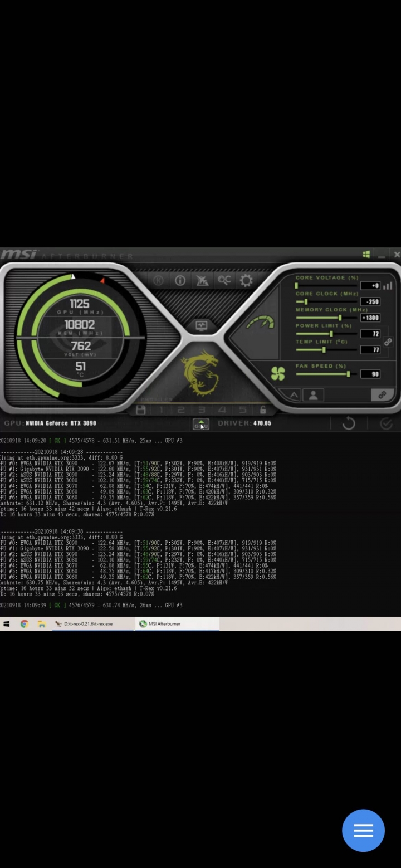Adjust the Power Limit slider
401x868 pixels.
326,334
